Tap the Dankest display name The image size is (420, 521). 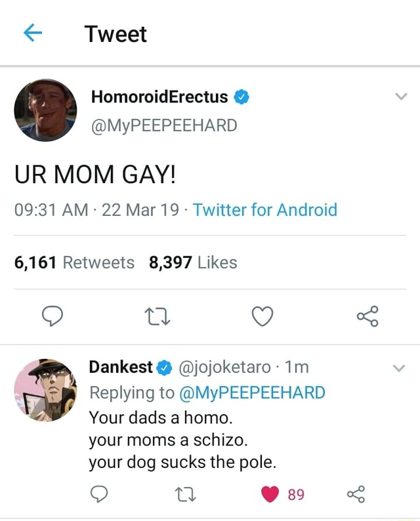click(x=121, y=367)
